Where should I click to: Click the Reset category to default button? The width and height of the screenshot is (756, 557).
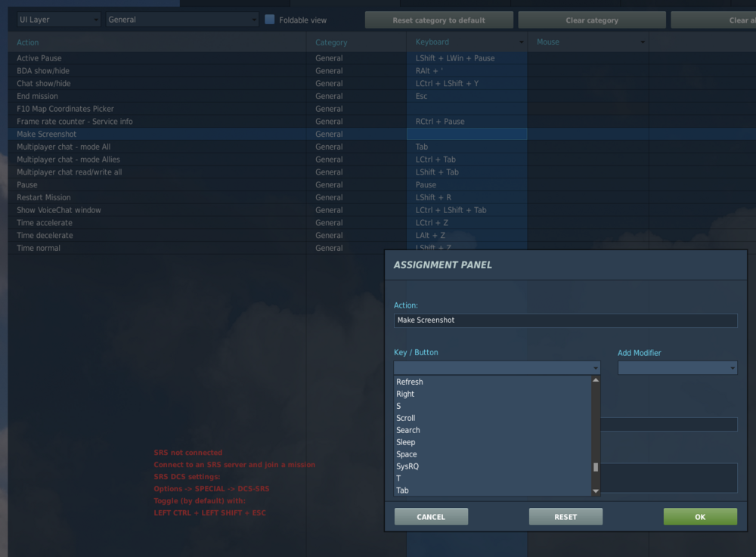pyautogui.click(x=439, y=19)
